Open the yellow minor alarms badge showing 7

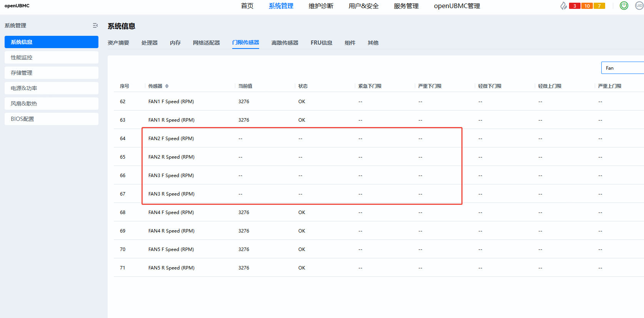click(x=599, y=6)
